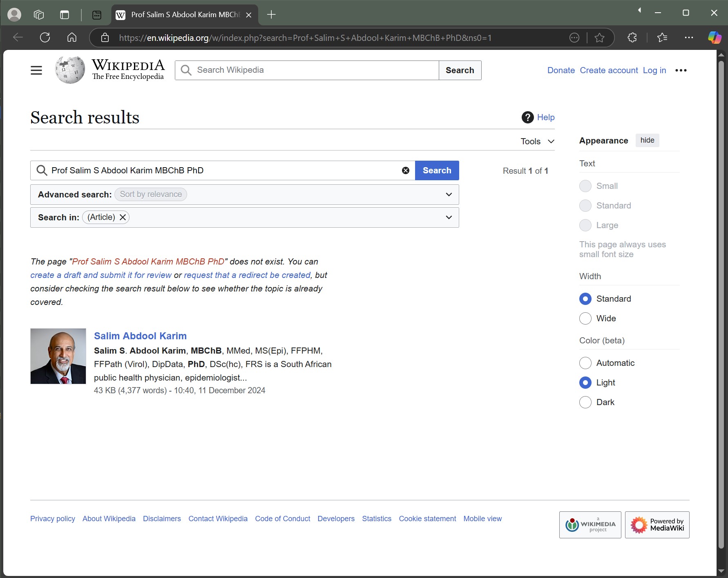
Task: Open the Favorites list icon
Action: [x=662, y=38]
